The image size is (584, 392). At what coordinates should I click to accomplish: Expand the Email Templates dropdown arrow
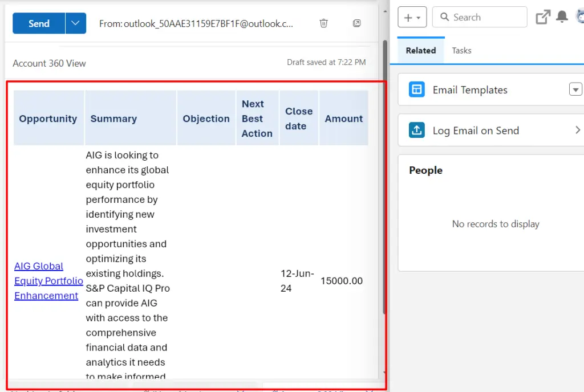point(575,89)
